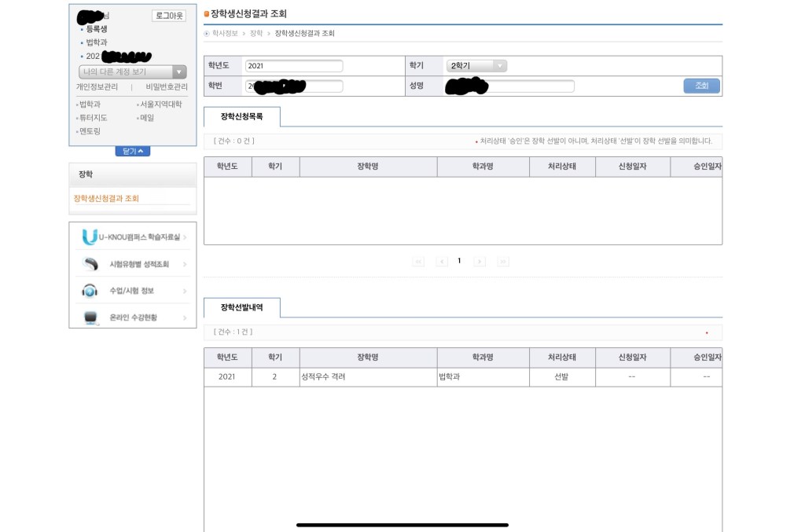Screen dimensions: 805x532
Task: Open 수업/시험 정보 headset icon
Action: pyautogui.click(x=90, y=291)
